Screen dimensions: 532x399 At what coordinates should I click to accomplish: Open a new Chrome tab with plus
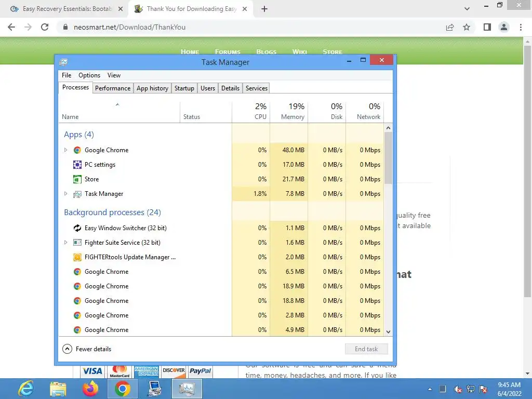[x=264, y=9]
